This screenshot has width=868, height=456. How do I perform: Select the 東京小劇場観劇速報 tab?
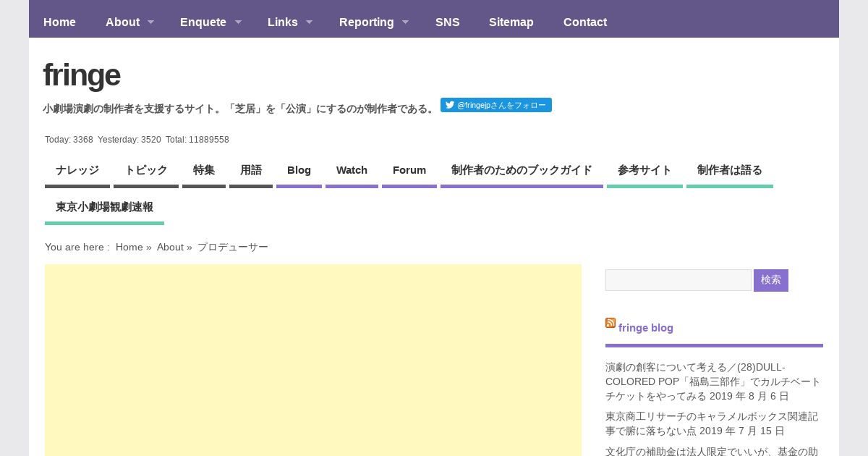tap(104, 207)
